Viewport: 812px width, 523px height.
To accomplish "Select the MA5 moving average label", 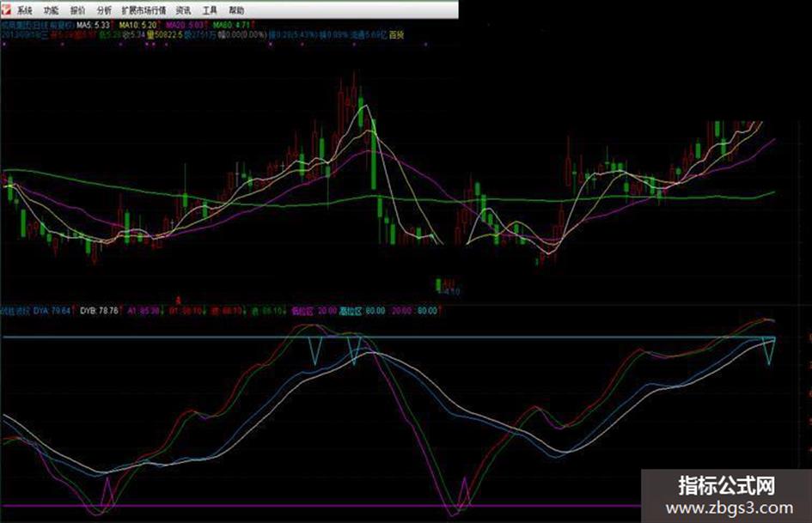I will (93, 25).
